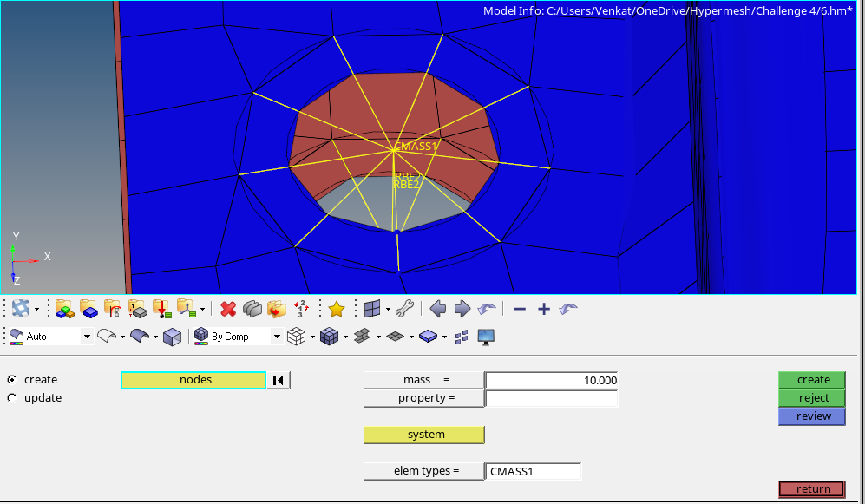Select the shaded elements cube icon
This screenshot has height=504, width=865.
[x=330, y=337]
